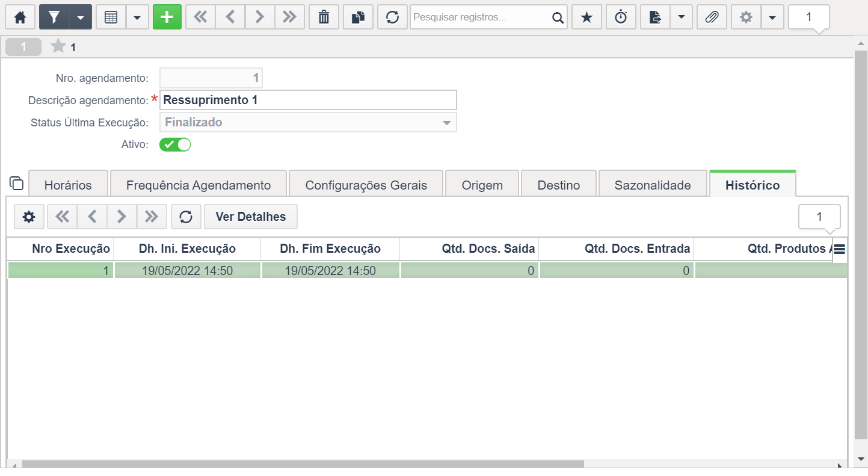Viewport: 868px width, 476px height.
Task: Click the horizontal scrollbar at bottom
Action: [303, 465]
